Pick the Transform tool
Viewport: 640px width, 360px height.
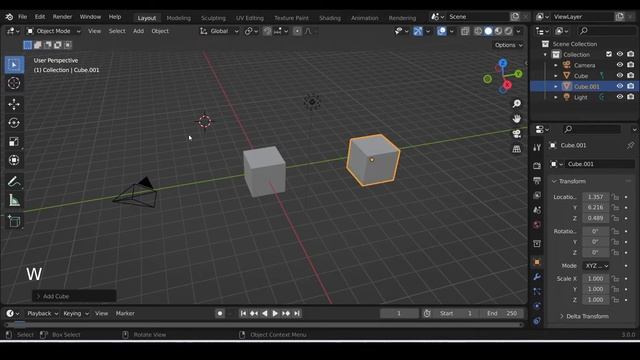pyautogui.click(x=14, y=160)
